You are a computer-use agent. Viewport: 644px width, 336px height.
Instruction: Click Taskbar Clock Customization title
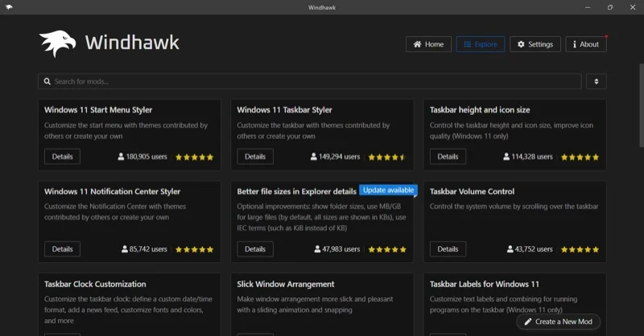coord(95,285)
